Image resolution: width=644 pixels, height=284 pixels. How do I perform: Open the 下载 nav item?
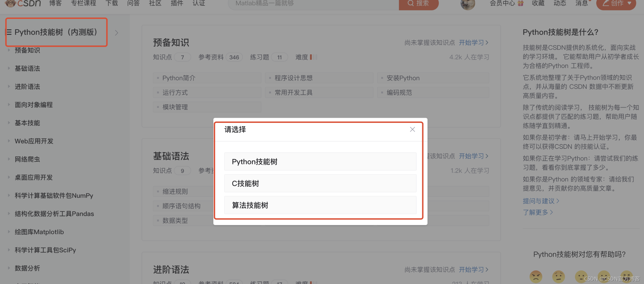pos(112,3)
